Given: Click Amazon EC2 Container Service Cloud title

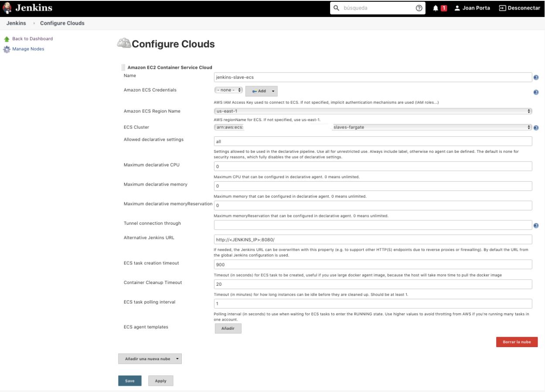Looking at the screenshot, I should (x=170, y=68).
